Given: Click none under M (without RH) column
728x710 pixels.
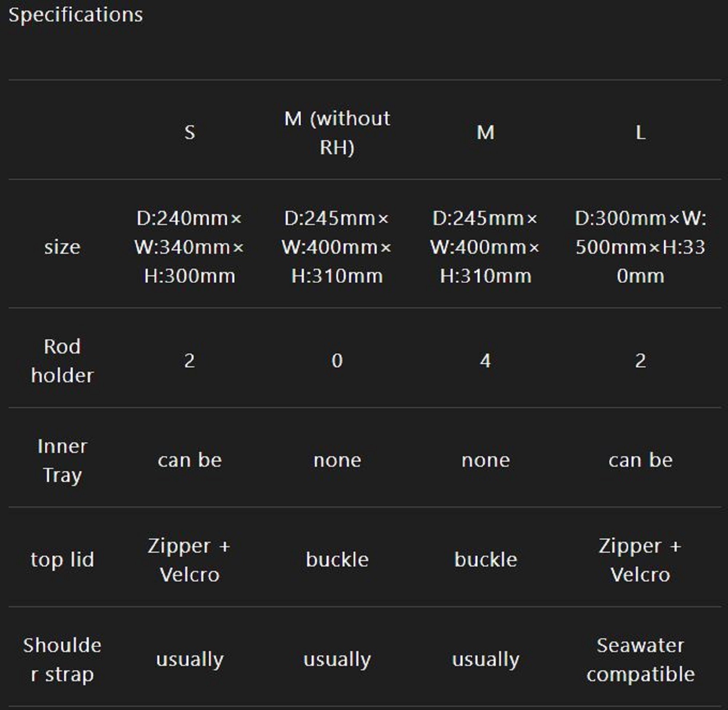Looking at the screenshot, I should click(337, 460).
